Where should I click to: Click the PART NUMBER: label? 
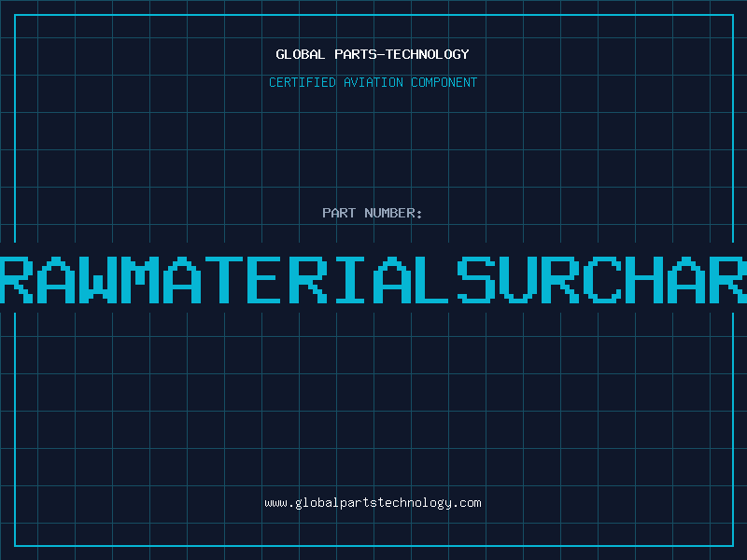click(373, 213)
